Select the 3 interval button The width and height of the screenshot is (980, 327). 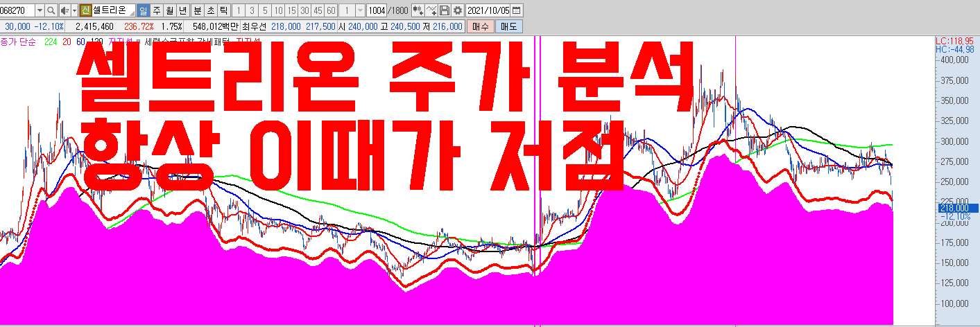point(252,10)
